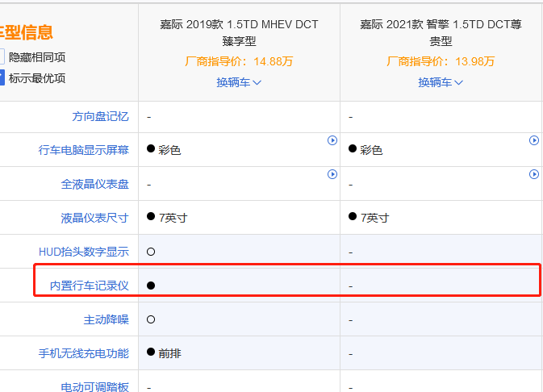The image size is (543, 392).
Task: Click the hollow circle in 主动降噪 row
Action: tap(151, 319)
